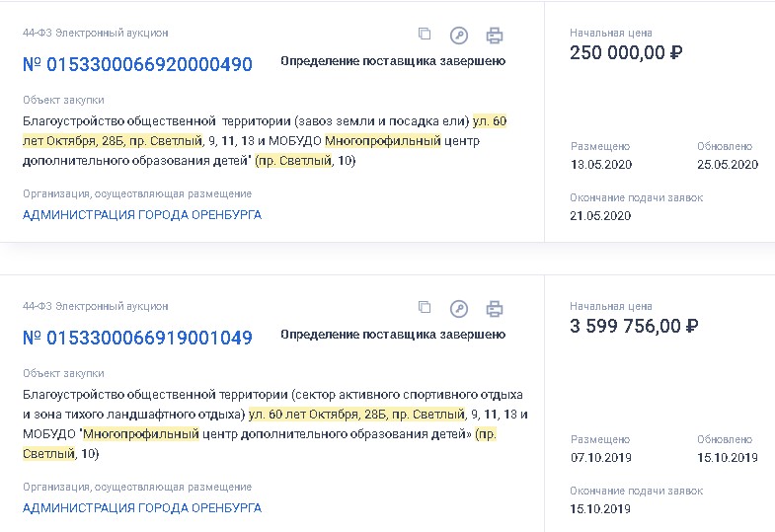Click the application deadline date 21.05.2020

[600, 216]
